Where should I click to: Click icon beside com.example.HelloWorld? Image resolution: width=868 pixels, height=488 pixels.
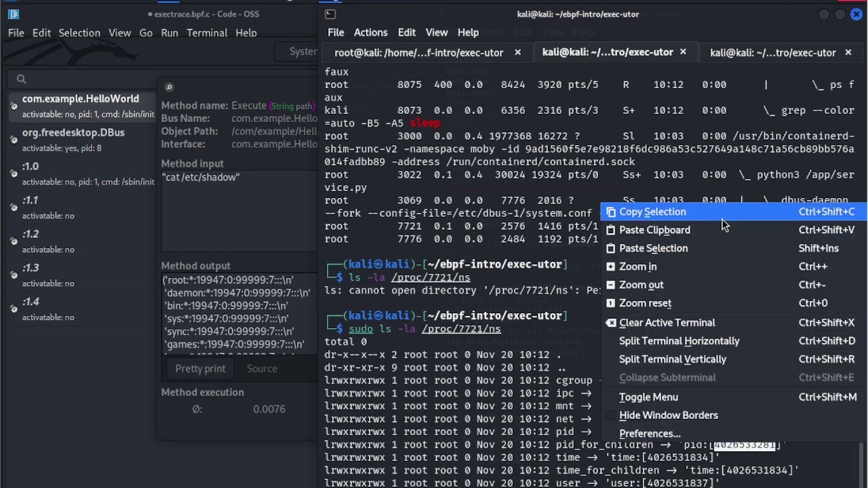(x=14, y=106)
